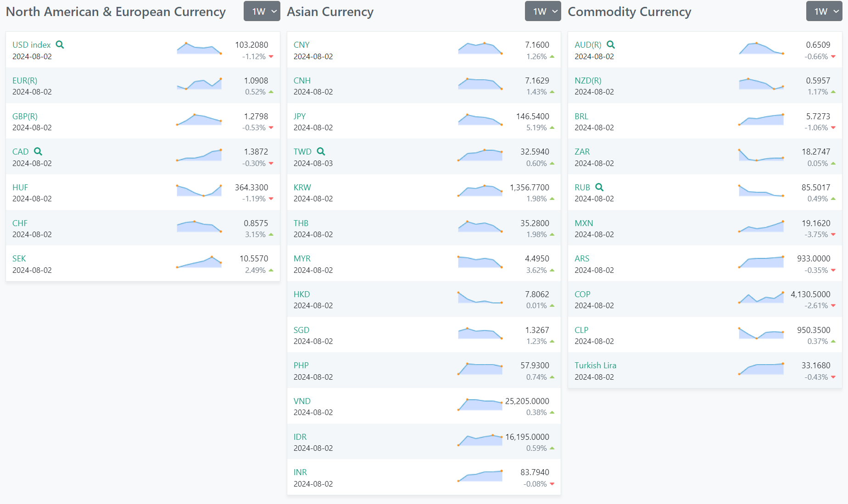Click the CHF change 3.15%
The width and height of the screenshot is (848, 504).
click(255, 234)
